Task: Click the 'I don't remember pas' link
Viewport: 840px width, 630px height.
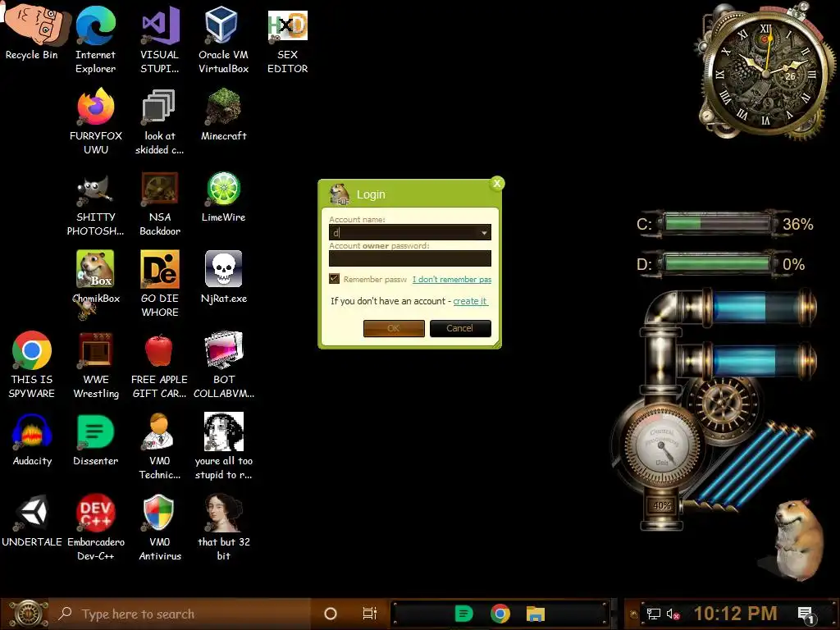Action: click(452, 279)
